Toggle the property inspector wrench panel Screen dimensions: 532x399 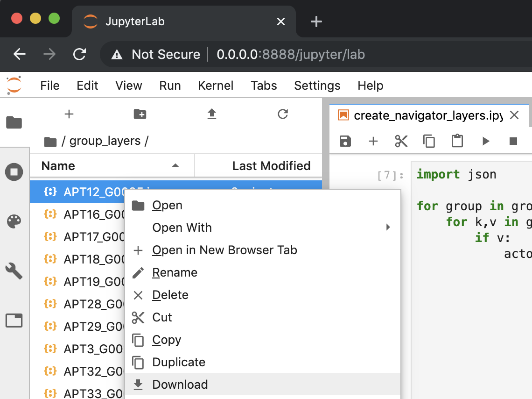point(14,271)
